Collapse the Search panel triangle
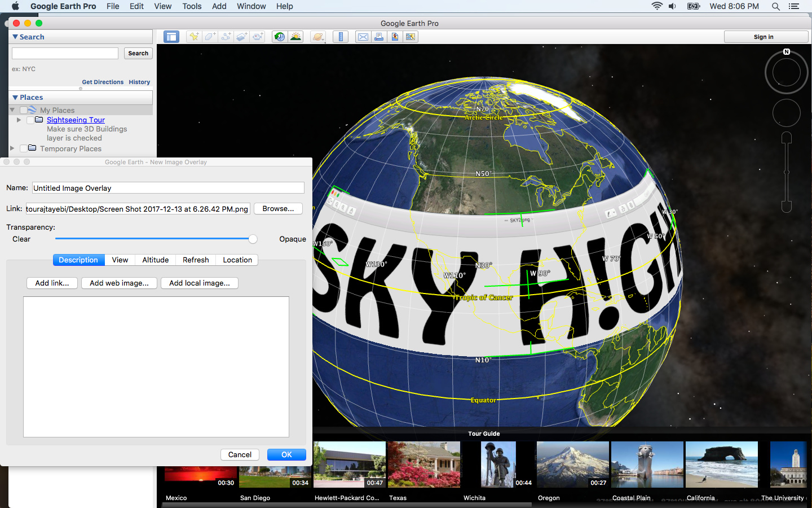Viewport: 812px width, 508px height. [15, 37]
